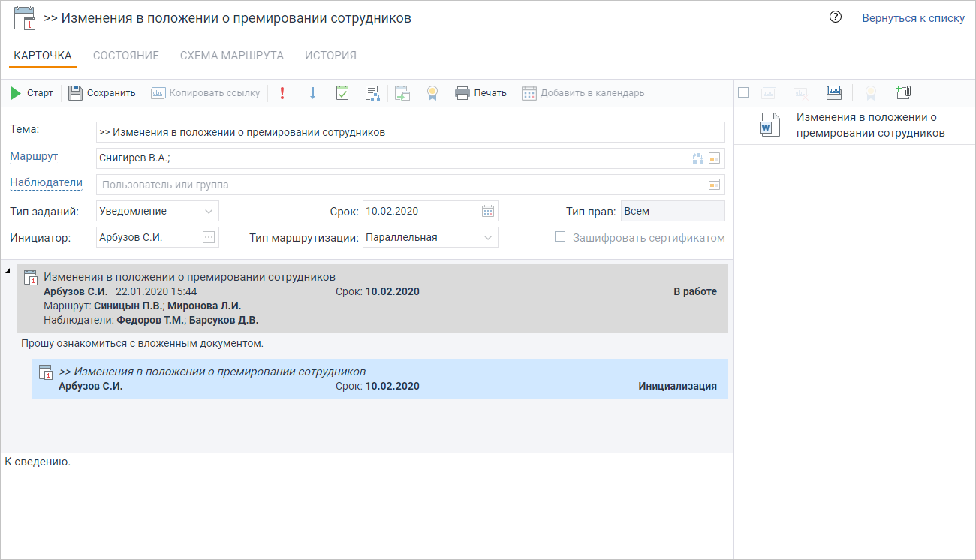The height and width of the screenshot is (560, 976).
Task: Click the blue down-arrow low-priority icon
Action: (x=312, y=93)
